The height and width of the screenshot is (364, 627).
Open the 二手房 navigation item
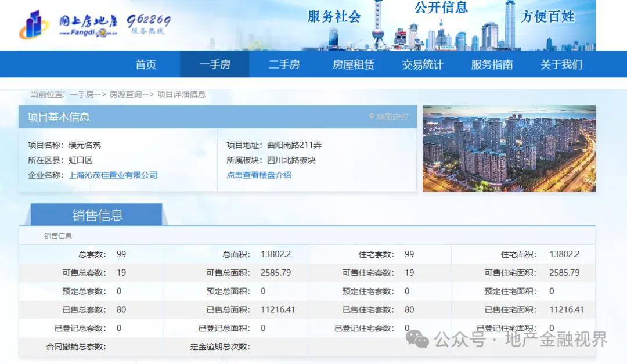[284, 64]
